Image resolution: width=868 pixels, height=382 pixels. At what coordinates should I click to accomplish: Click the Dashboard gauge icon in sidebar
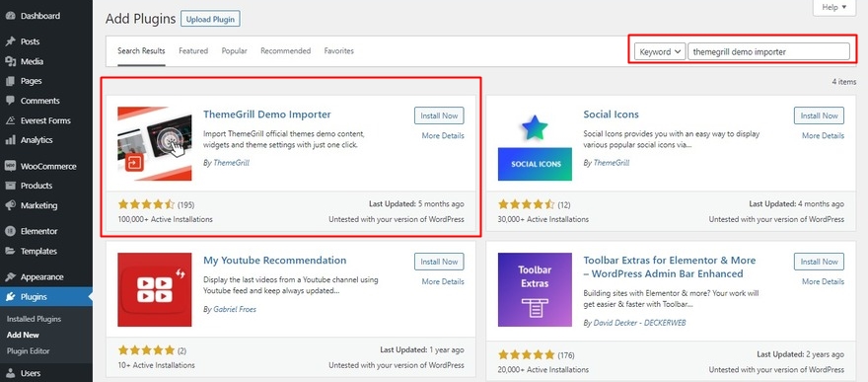pos(10,16)
